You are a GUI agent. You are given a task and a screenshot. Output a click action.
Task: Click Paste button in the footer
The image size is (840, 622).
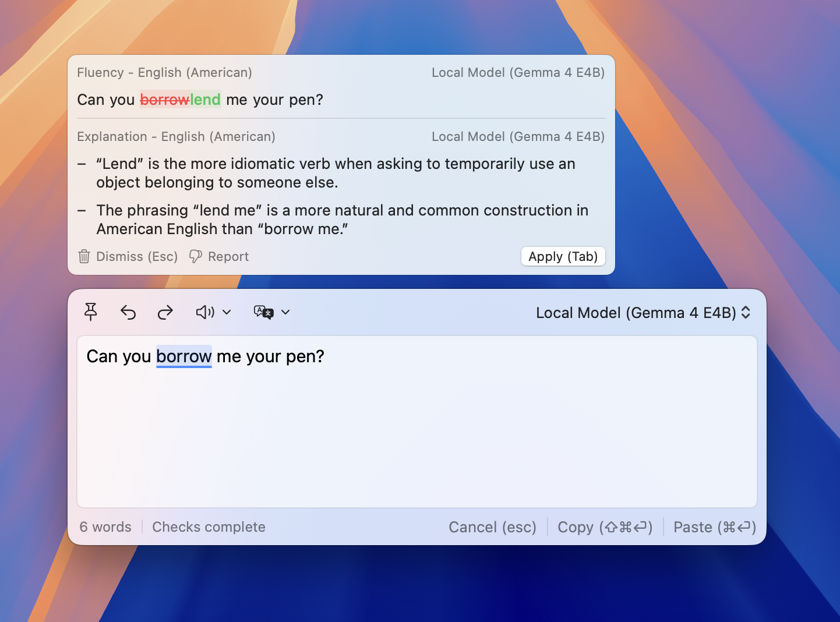click(715, 527)
